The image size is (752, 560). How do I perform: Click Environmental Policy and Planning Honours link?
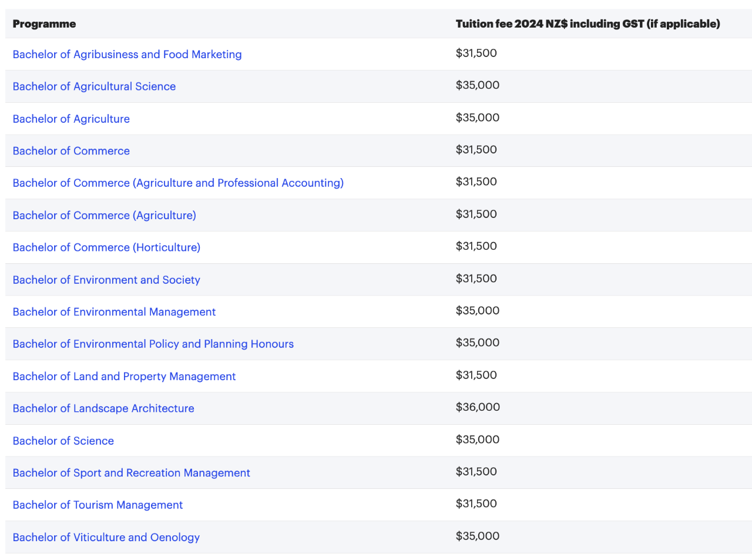[153, 344]
